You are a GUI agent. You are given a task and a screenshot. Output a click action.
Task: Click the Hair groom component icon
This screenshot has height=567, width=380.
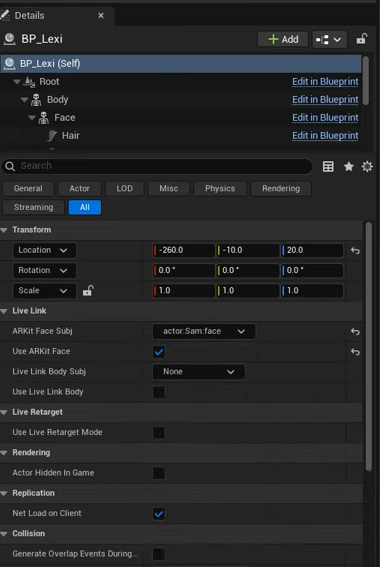click(52, 136)
